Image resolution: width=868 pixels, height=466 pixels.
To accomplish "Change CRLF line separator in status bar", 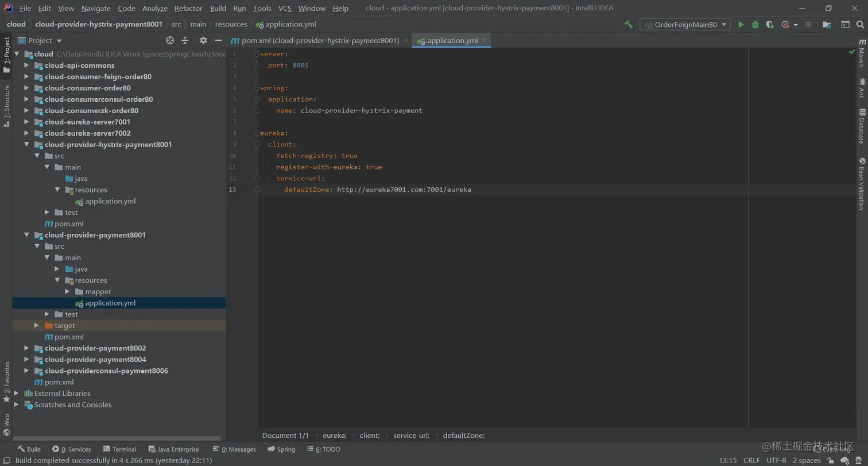I will 751,460.
